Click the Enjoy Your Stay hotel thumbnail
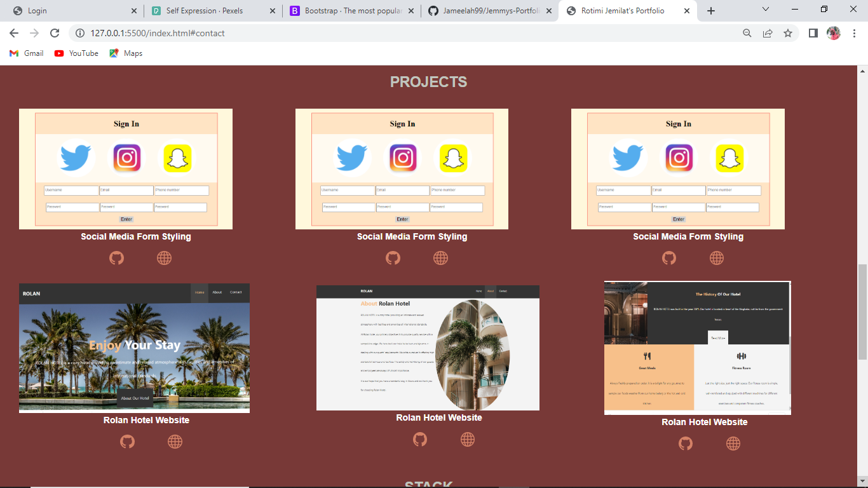This screenshot has height=488, width=868. (x=134, y=348)
